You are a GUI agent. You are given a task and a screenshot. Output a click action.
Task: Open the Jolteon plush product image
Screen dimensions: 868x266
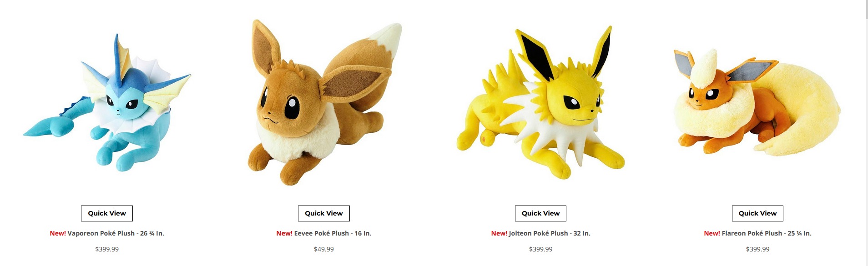(x=540, y=102)
